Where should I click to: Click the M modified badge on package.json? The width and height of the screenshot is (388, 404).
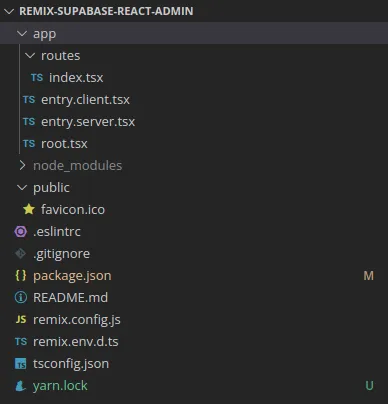coord(368,276)
